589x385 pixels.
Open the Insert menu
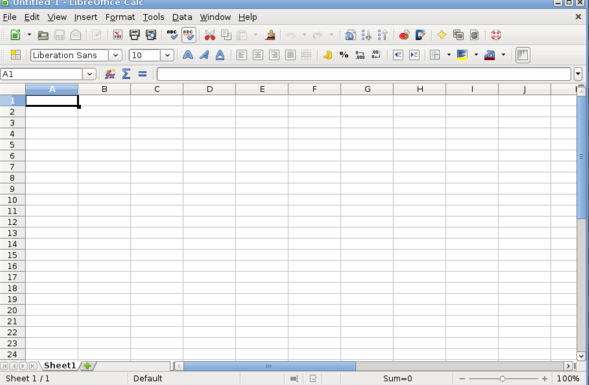pos(86,17)
